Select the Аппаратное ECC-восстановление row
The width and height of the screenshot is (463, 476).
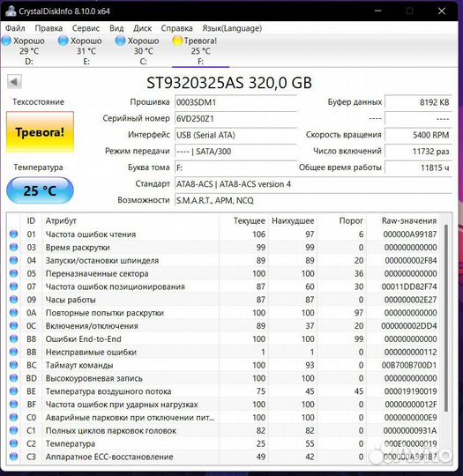click(223, 457)
